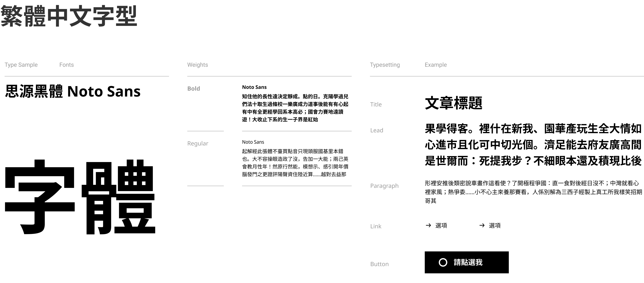Switch to the Fonts tab

[x=67, y=64]
